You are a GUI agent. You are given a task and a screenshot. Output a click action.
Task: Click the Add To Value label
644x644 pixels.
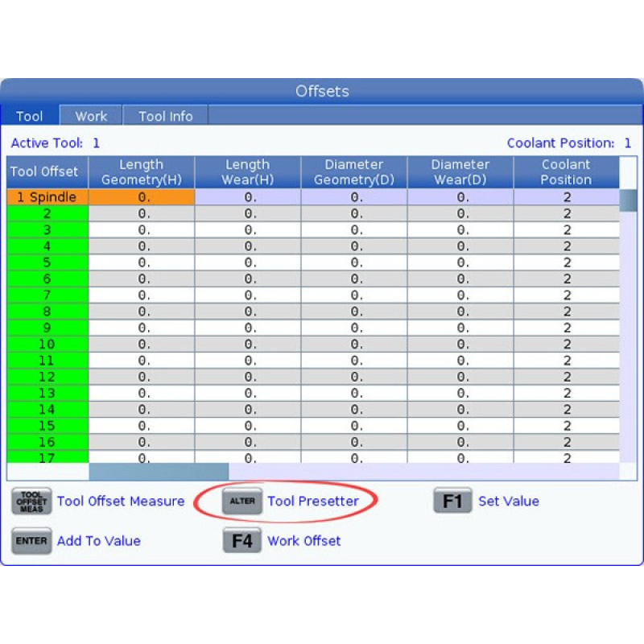pyautogui.click(x=98, y=541)
